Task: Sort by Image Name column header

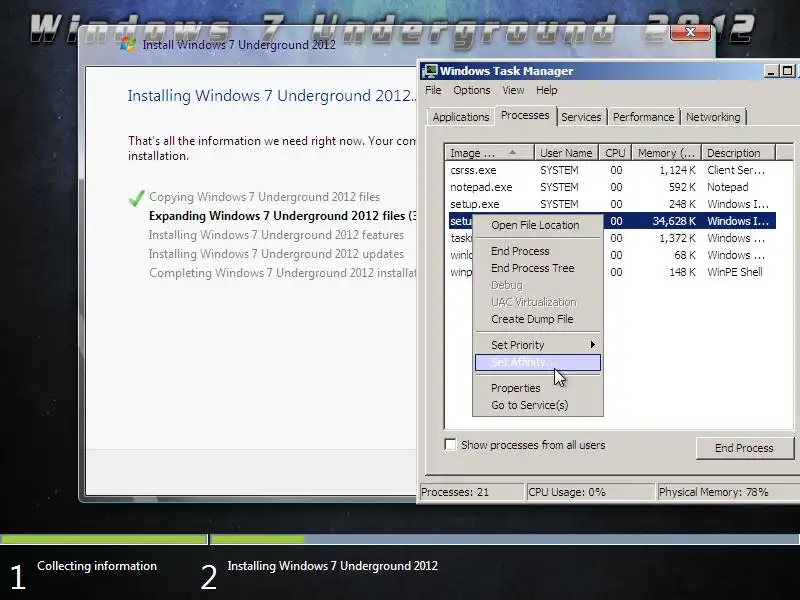Action: point(489,153)
